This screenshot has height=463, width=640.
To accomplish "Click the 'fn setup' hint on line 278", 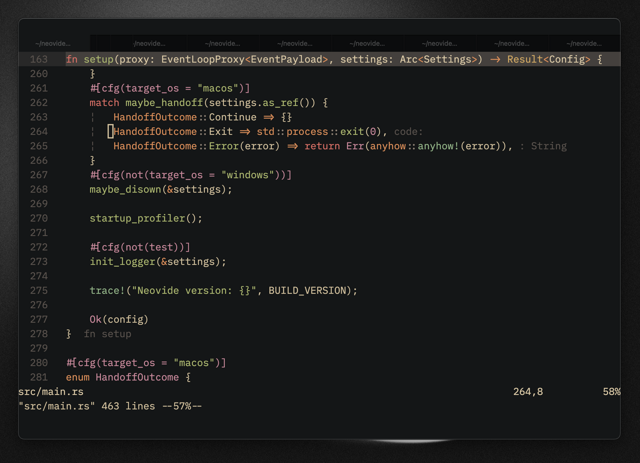I will 107,334.
